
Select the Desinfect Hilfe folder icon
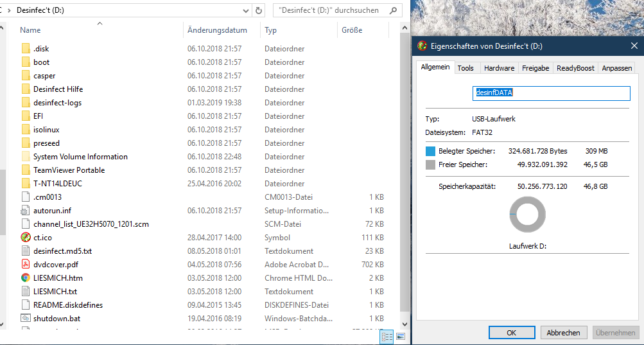(x=26, y=89)
